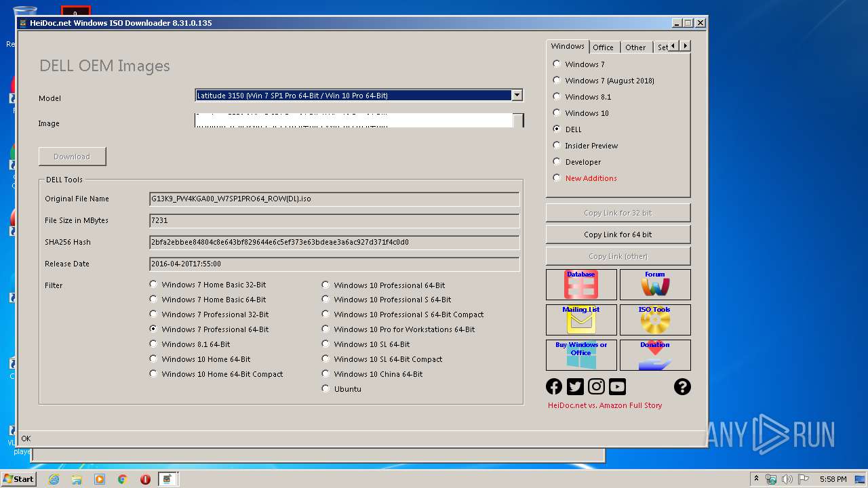Filter by Windows 10 China 64-Bit

(325, 373)
